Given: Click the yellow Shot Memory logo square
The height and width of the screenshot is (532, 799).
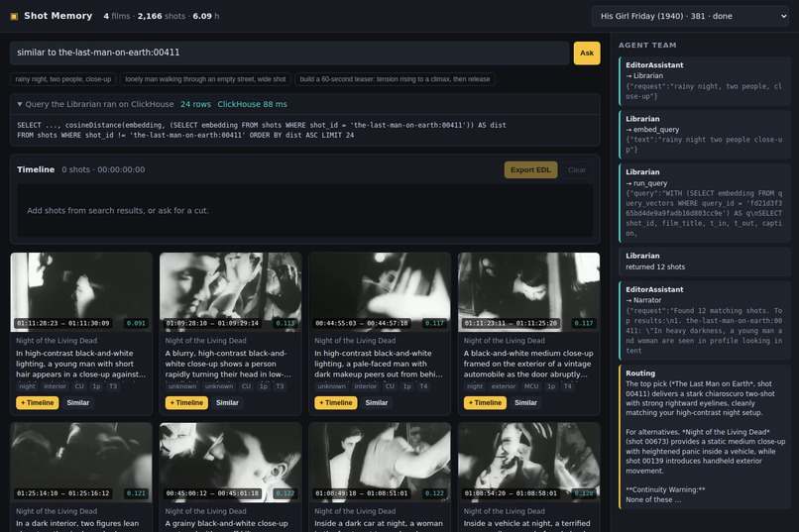Looking at the screenshot, I should (14, 16).
